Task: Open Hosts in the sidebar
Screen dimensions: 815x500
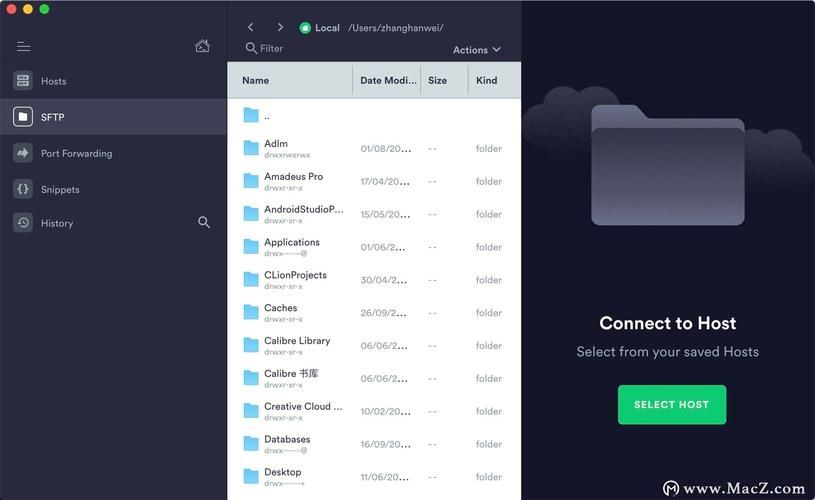Action: click(113, 81)
